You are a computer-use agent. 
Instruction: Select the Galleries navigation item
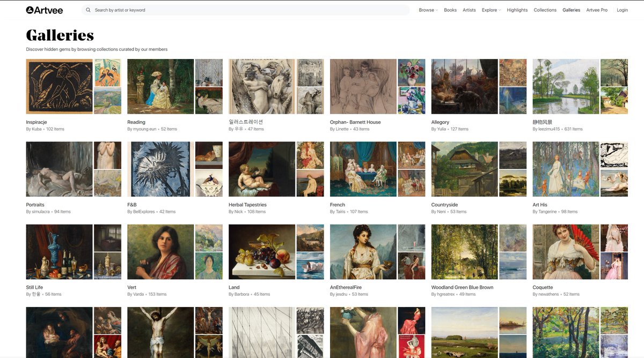[x=571, y=10]
